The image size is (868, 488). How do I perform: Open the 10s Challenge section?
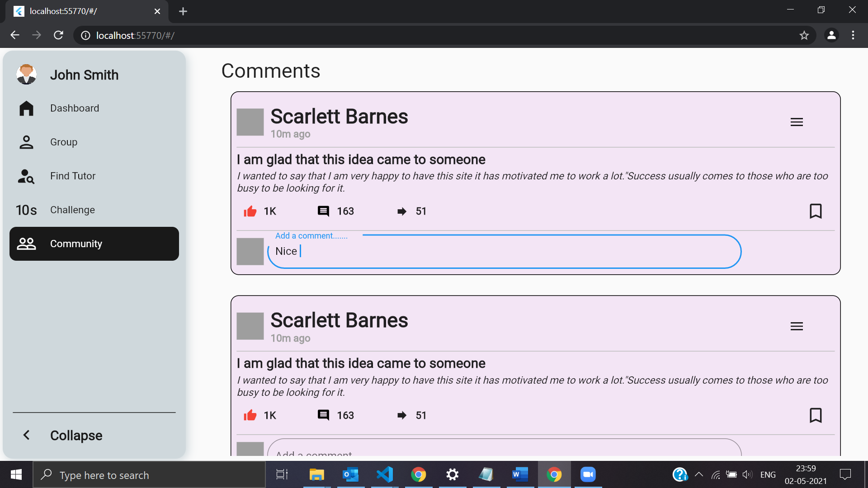(72, 210)
